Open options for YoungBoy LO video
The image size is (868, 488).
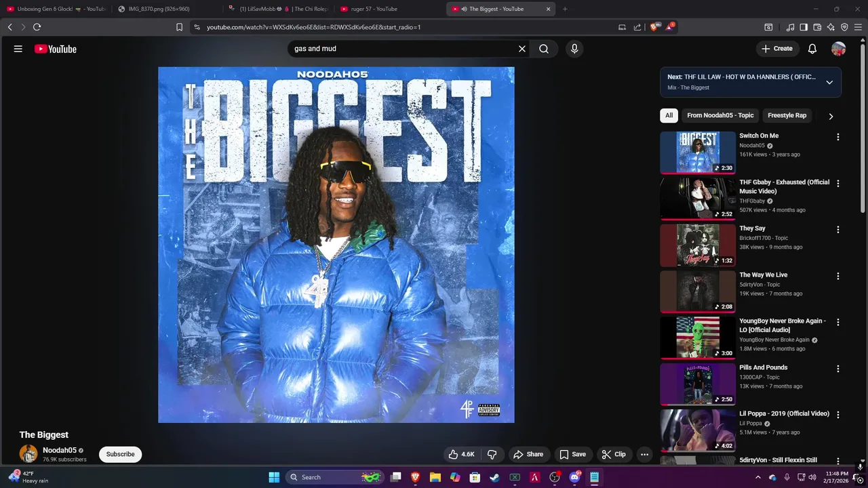[x=838, y=322]
